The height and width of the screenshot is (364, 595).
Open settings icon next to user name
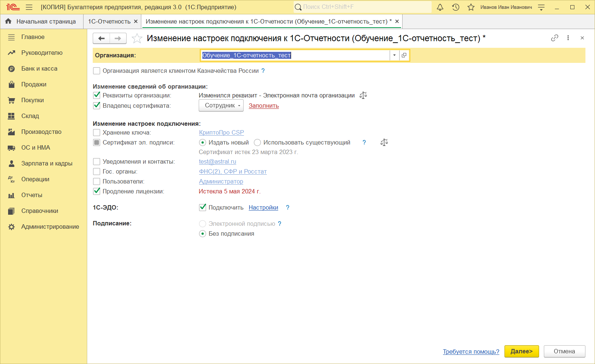pos(541,7)
